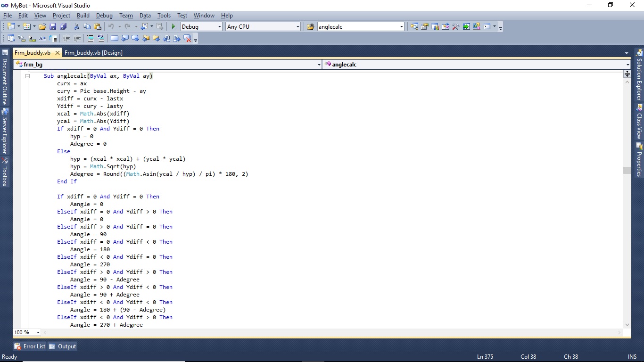Click the Navigate Backward icon

144,26
